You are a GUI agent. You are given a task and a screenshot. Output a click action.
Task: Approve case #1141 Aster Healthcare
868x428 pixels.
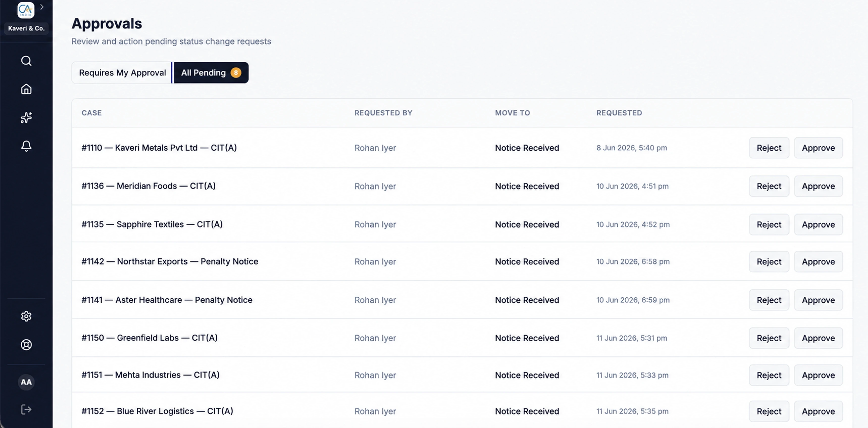818,300
